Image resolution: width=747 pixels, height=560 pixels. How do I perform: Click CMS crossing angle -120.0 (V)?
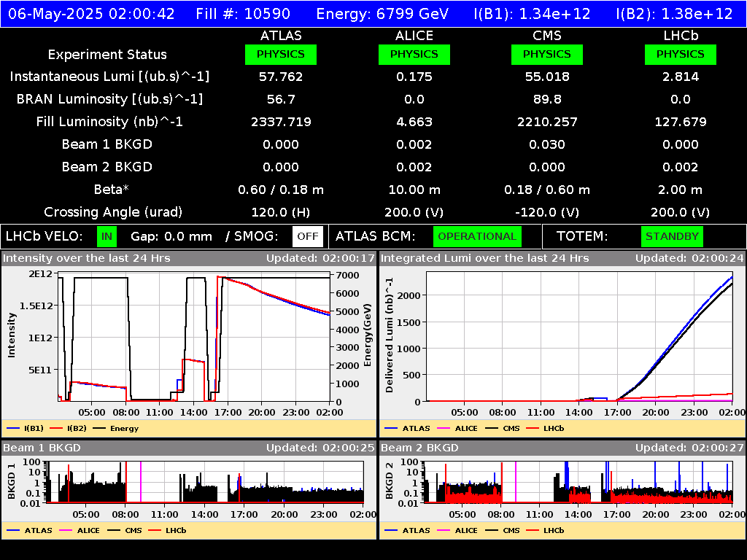(547, 212)
